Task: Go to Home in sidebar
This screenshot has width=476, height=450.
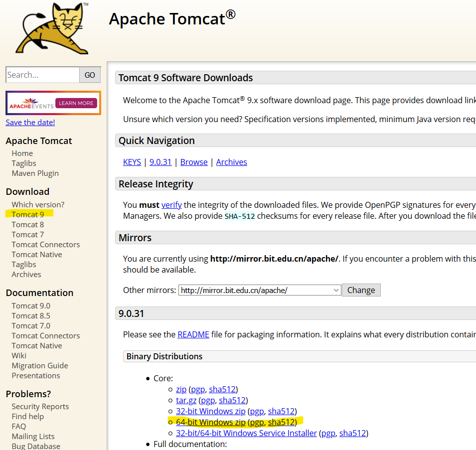Action: (22, 153)
